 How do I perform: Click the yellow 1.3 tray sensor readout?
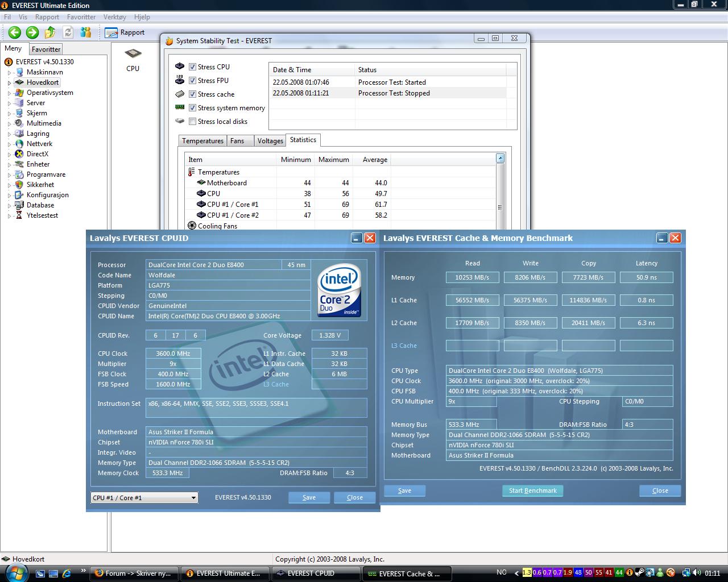pyautogui.click(x=527, y=573)
